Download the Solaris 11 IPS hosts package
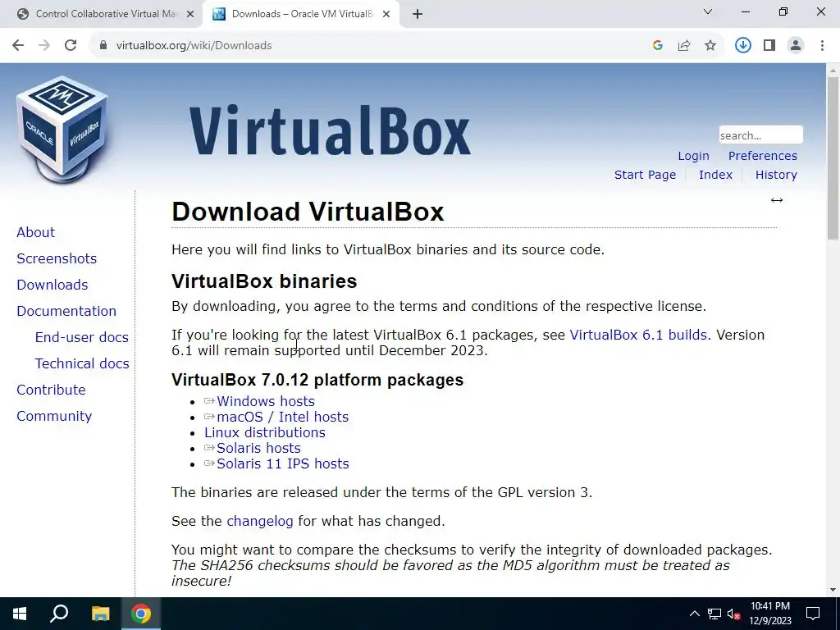This screenshot has width=840, height=630. click(282, 463)
